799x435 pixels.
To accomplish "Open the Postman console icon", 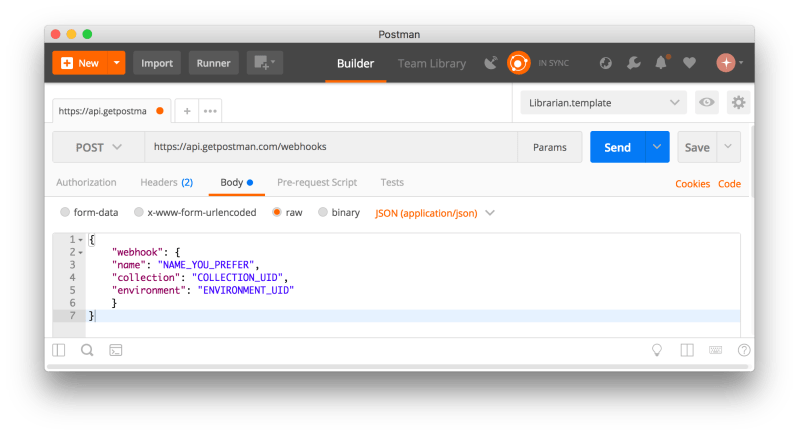I will coord(116,350).
